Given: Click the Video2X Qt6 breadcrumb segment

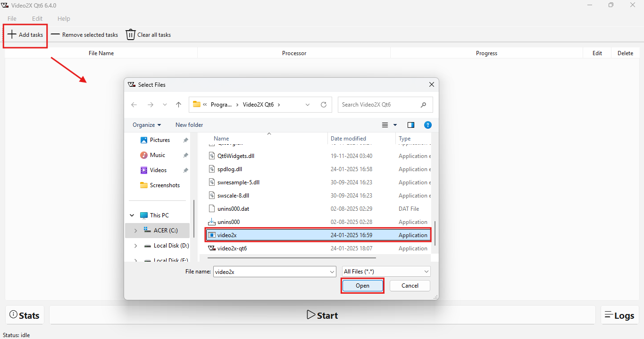Looking at the screenshot, I should (x=258, y=105).
